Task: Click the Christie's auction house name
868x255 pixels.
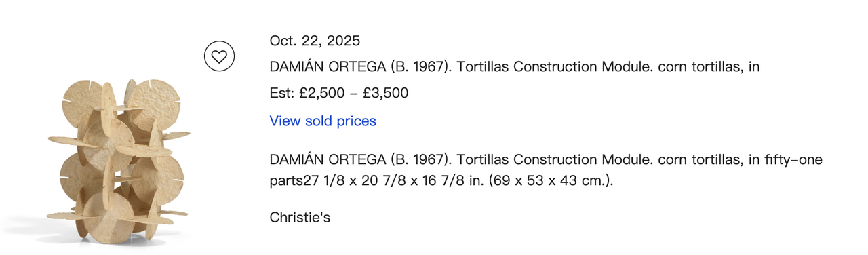Action: 300,218
